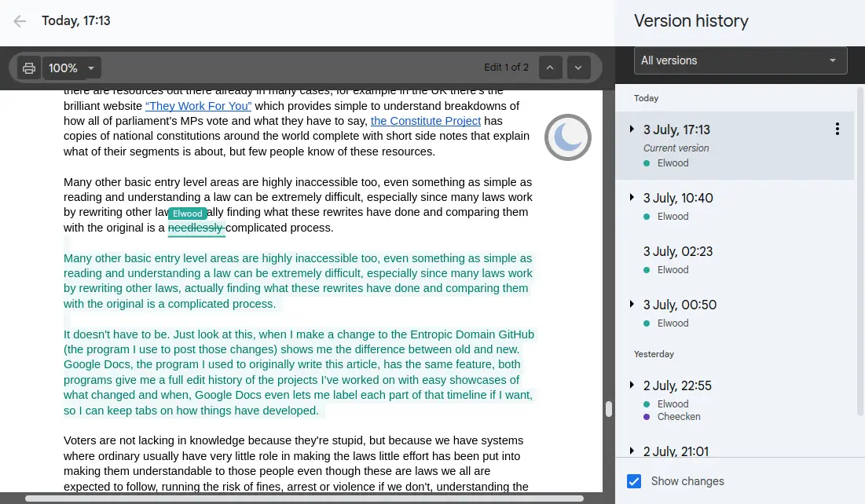865x504 pixels.
Task: Select the 3 July, 02:23 version
Action: [x=677, y=251]
